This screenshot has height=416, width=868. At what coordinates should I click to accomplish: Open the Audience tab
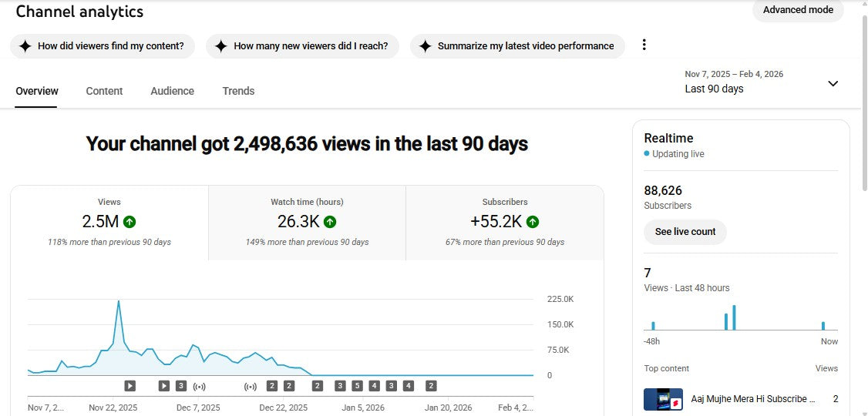coord(172,91)
